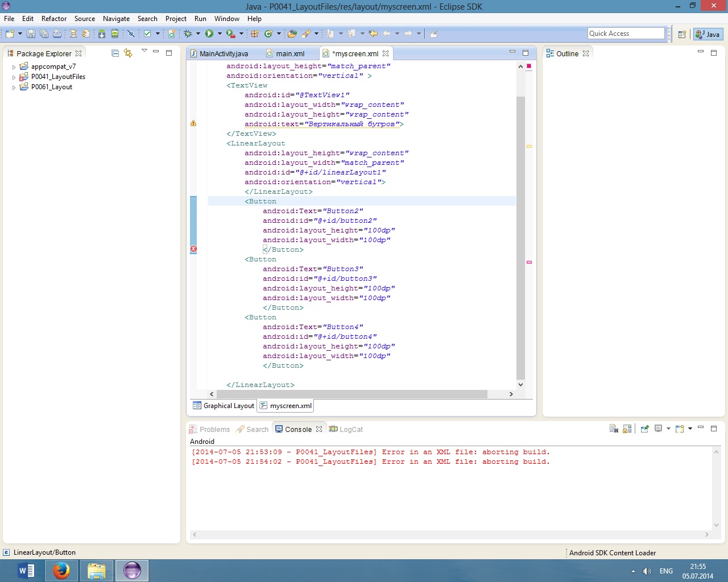Click the Save All toolbar icon
Image resolution: width=728 pixels, height=582 pixels.
[44, 34]
